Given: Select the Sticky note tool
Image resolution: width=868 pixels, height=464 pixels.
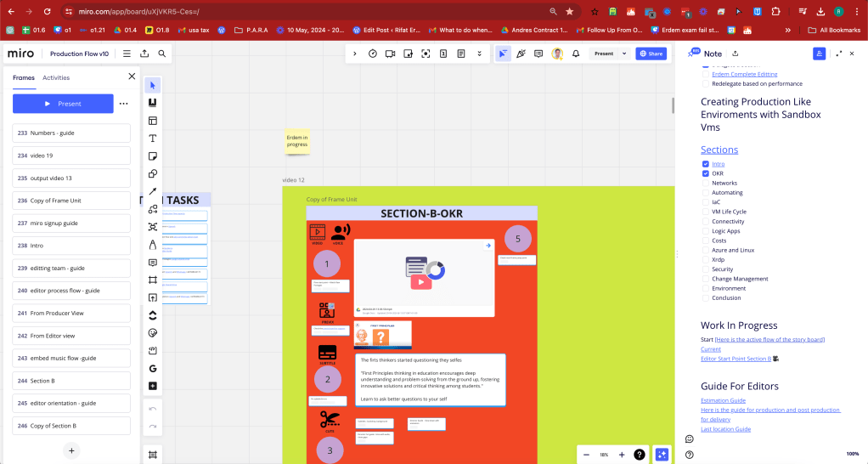Looking at the screenshot, I should pyautogui.click(x=153, y=156).
